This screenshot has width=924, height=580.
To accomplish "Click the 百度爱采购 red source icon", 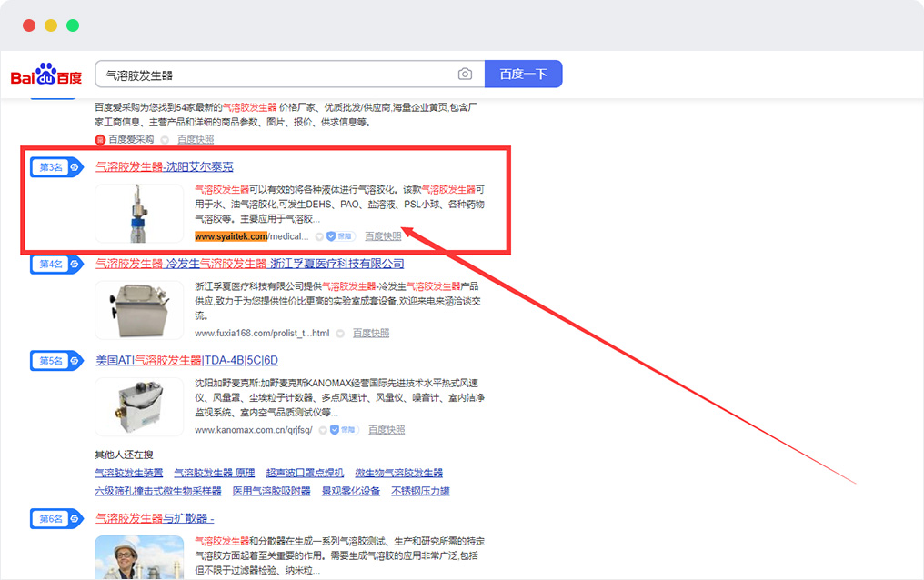I will (100, 140).
